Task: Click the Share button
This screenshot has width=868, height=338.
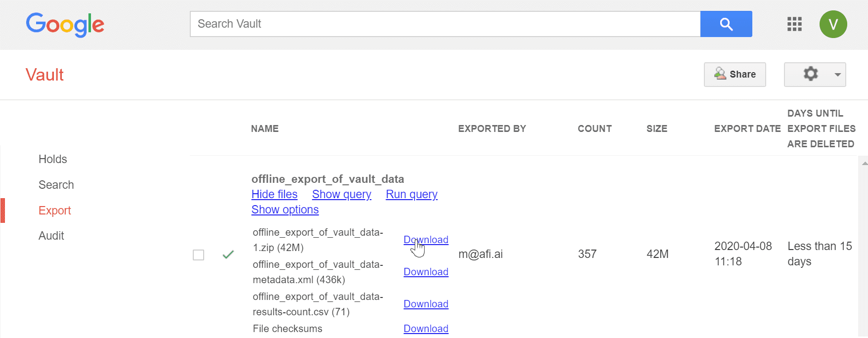Action: pos(735,74)
